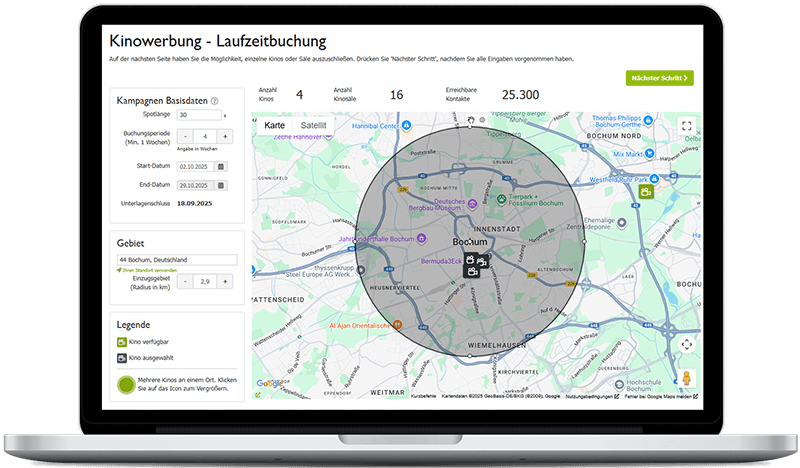Screen dimensions: 800x468
Task: Click the Buchungsperiode weeks value field
Action: [x=205, y=136]
